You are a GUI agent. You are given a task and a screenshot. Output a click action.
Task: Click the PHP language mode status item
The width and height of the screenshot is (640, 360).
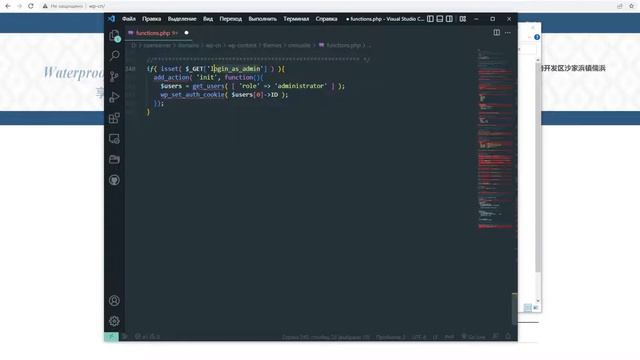pos(449,337)
